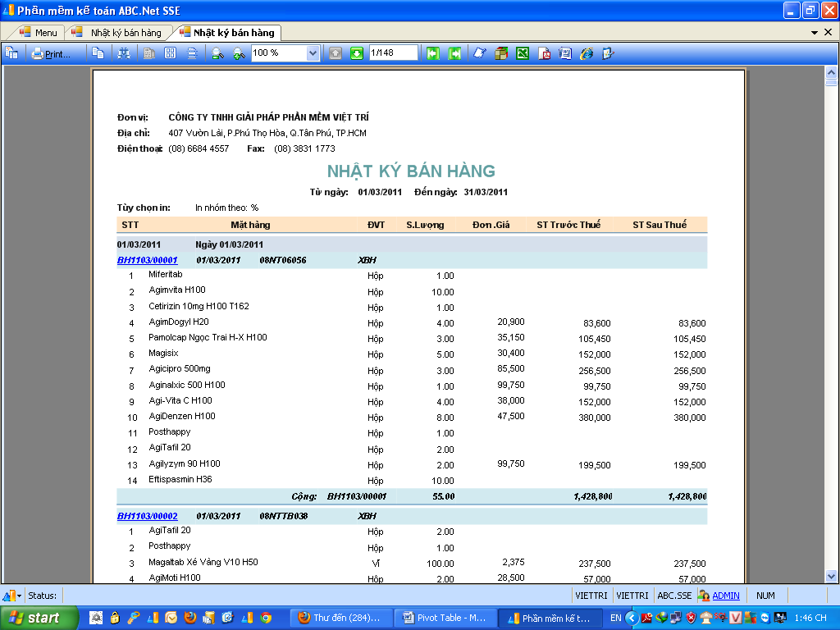The height and width of the screenshot is (630, 840).
Task: Click the copy icon in toolbar
Action: [98, 53]
